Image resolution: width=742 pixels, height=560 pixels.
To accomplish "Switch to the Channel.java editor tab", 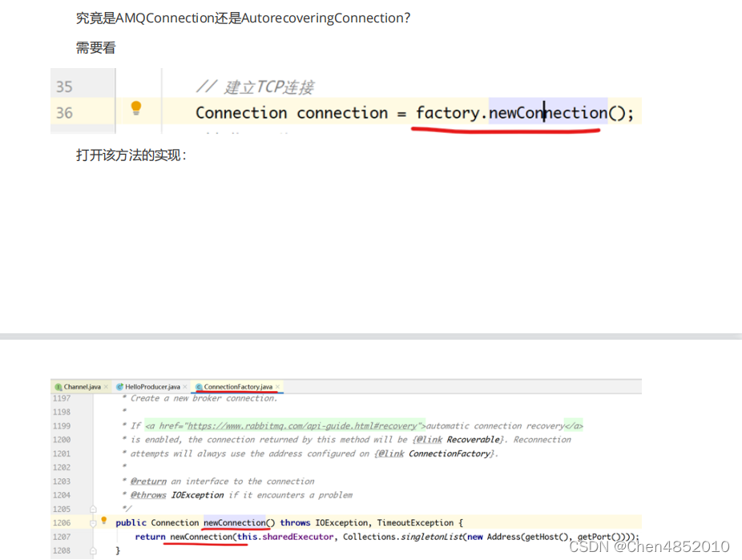I will point(82,387).
